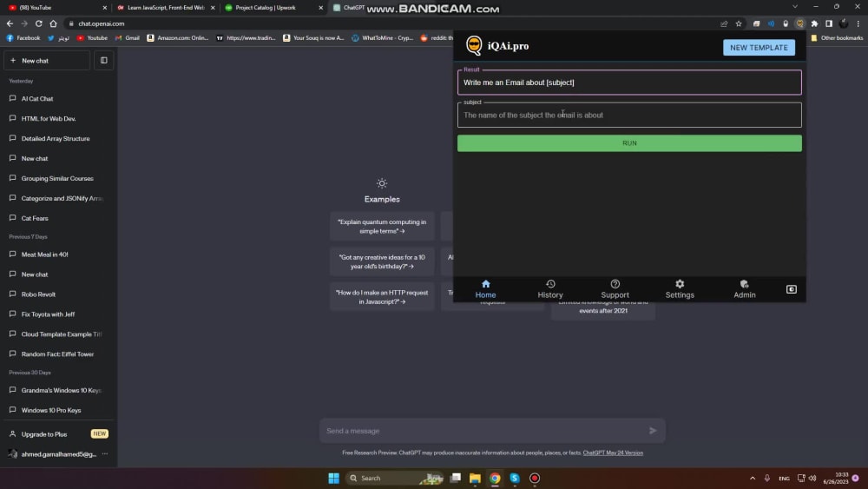This screenshot has width=868, height=489.
Task: Select the quantum computing example prompt
Action: point(382,227)
